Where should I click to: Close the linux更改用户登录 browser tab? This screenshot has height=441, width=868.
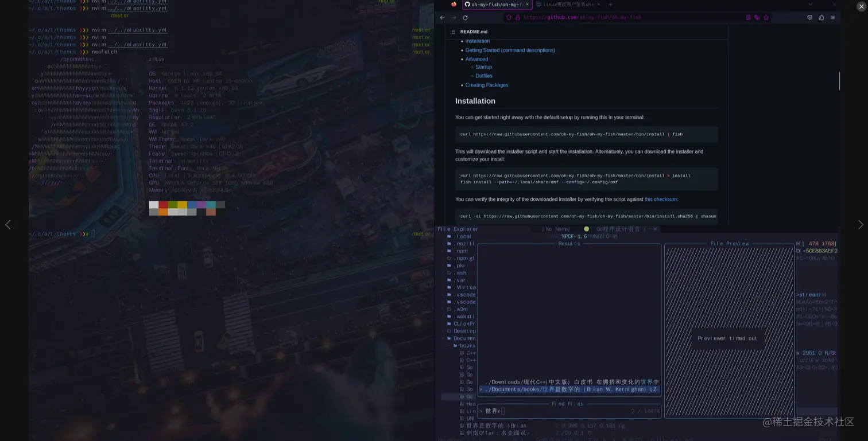[x=599, y=4]
